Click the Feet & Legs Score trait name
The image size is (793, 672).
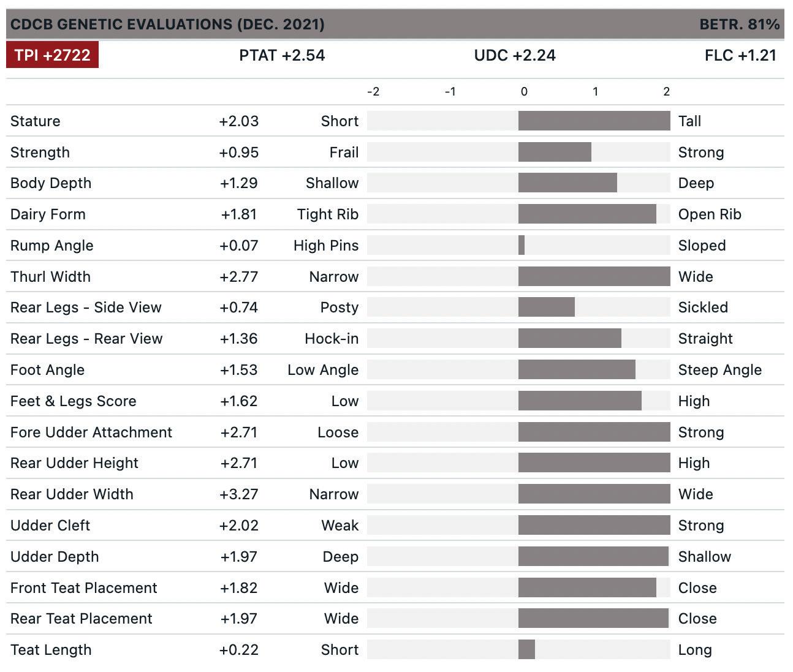(74, 401)
